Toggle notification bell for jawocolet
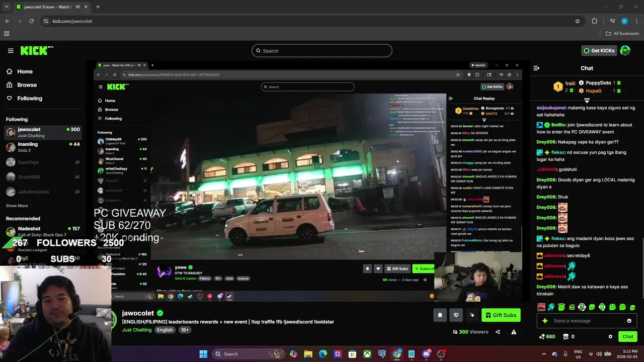Image resolution: width=644 pixels, height=362 pixels. (440, 315)
